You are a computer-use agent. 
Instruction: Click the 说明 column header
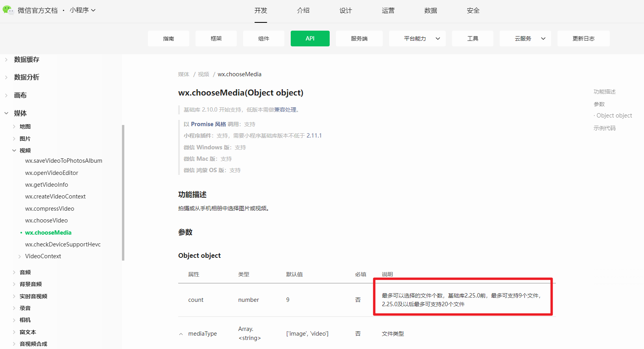point(388,274)
